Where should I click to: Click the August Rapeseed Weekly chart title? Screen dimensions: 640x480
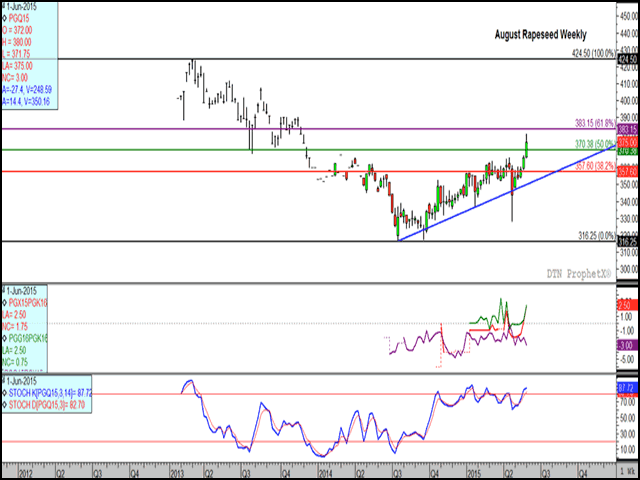coord(540,35)
